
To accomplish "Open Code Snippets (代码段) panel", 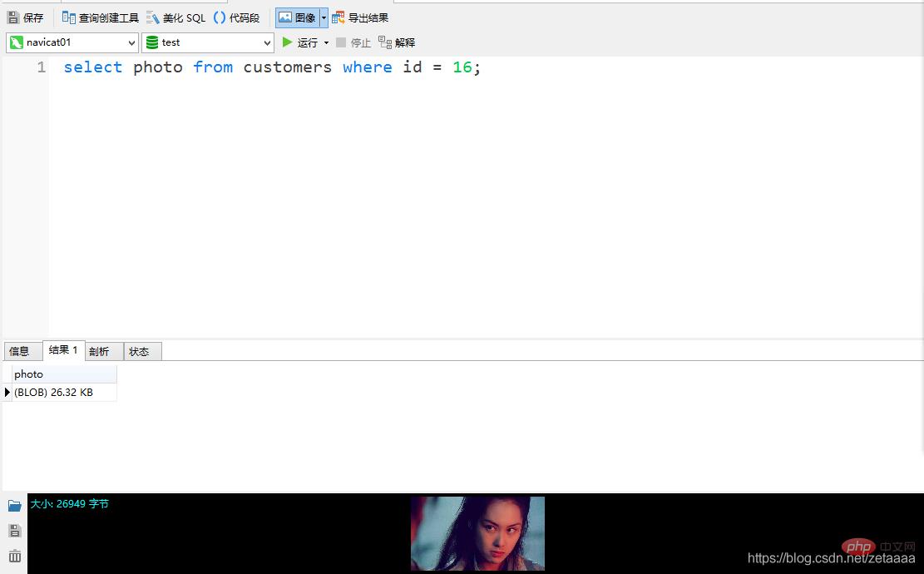I will pos(236,17).
